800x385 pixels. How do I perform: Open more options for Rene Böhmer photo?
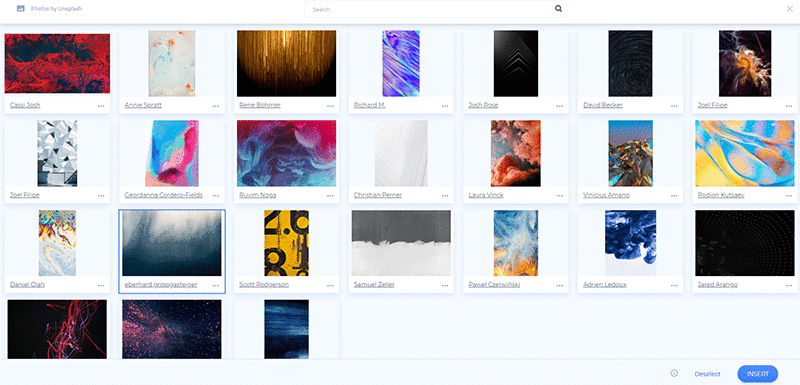pyautogui.click(x=330, y=106)
